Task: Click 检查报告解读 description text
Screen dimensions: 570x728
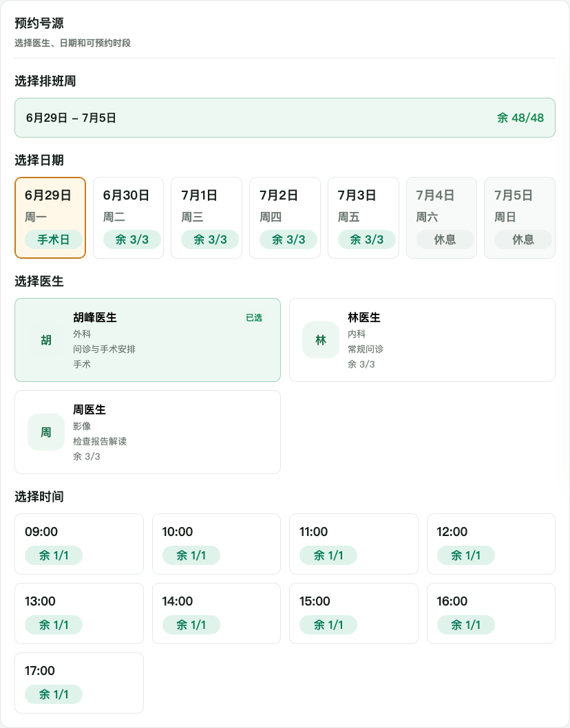Action: pos(100,441)
